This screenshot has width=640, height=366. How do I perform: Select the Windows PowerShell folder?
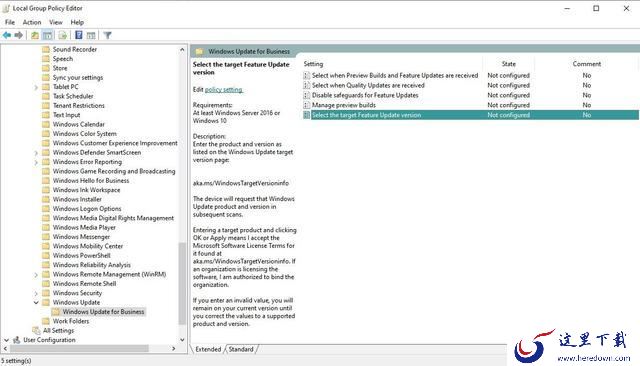click(x=81, y=256)
